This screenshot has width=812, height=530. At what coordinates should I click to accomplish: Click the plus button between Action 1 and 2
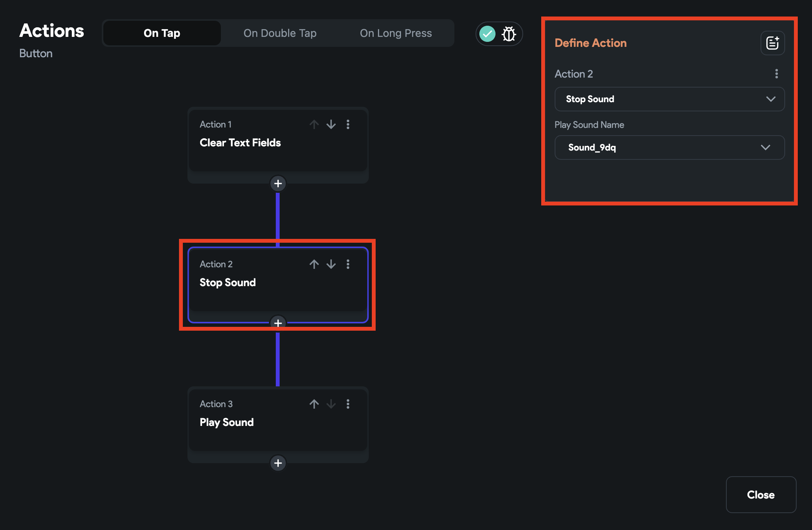click(x=278, y=183)
